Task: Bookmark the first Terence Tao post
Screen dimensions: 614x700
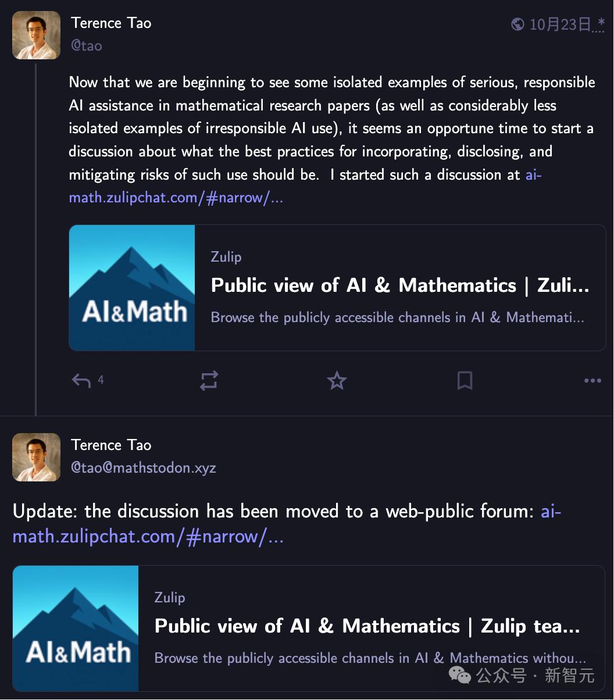Action: (465, 381)
